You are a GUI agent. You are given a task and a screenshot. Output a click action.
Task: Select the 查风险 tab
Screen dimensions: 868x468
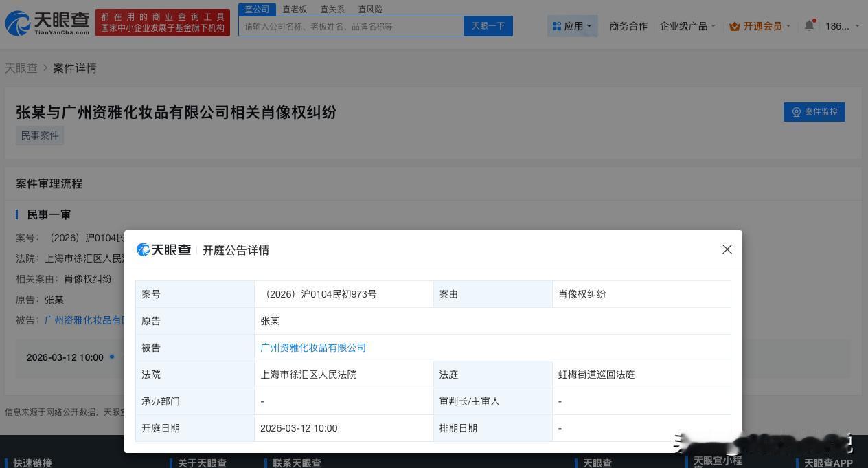tap(369, 9)
